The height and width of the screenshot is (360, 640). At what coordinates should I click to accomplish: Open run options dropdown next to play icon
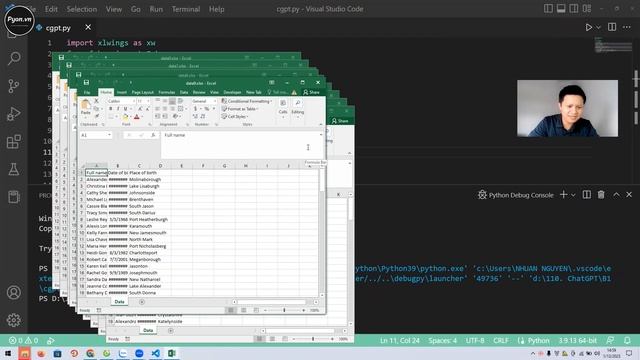click(x=598, y=27)
